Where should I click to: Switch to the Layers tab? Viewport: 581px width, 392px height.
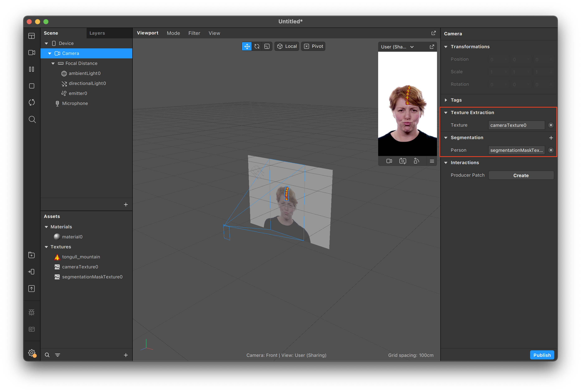(97, 33)
